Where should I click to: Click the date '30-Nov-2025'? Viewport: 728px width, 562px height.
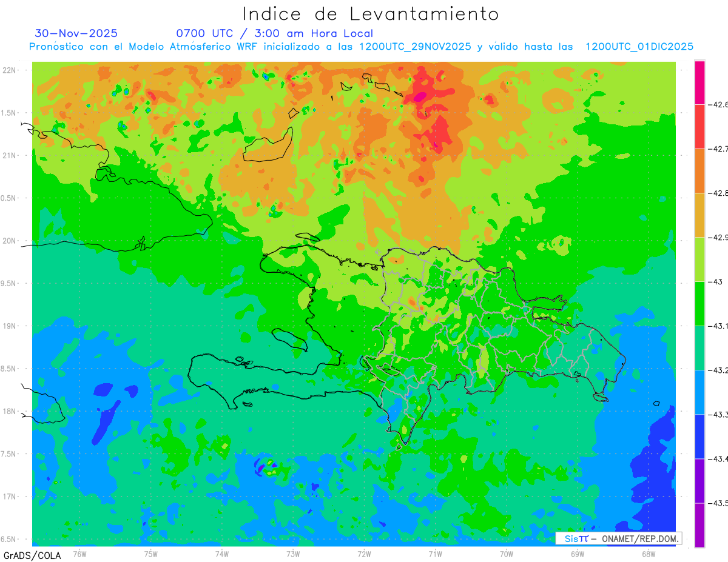76,33
